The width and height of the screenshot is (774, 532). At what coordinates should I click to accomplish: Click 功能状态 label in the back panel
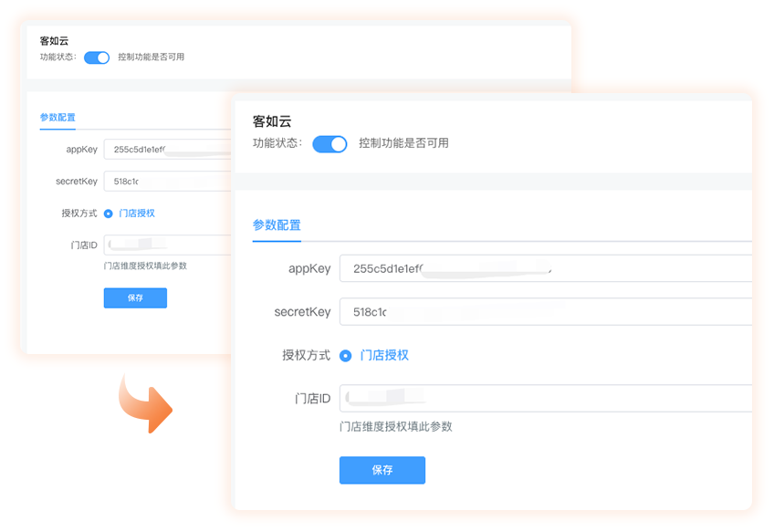point(58,57)
